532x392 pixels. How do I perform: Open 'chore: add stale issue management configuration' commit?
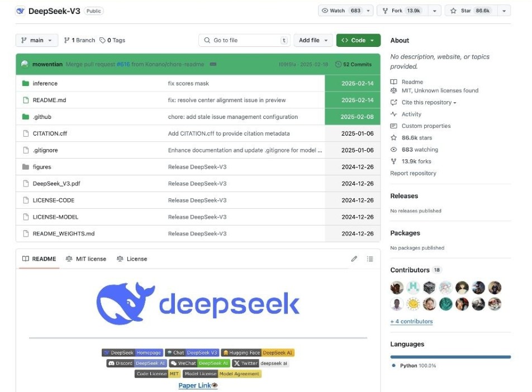pos(232,117)
